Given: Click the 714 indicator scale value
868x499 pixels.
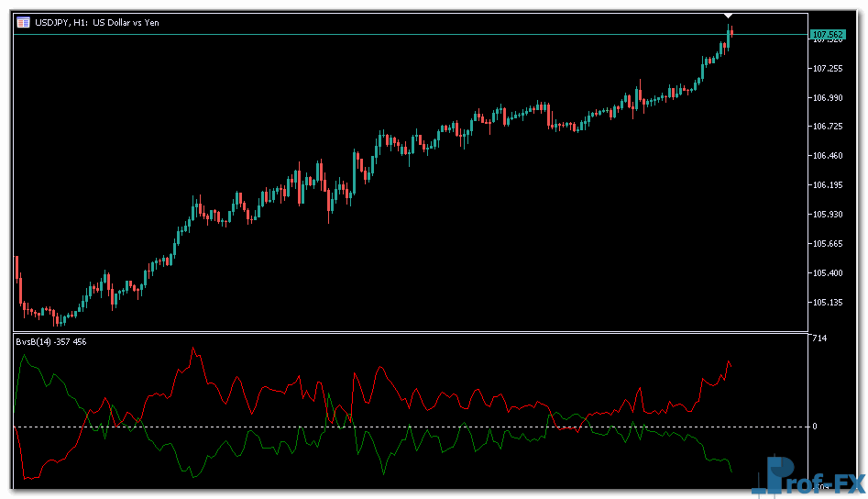Looking at the screenshot, I should click(819, 339).
